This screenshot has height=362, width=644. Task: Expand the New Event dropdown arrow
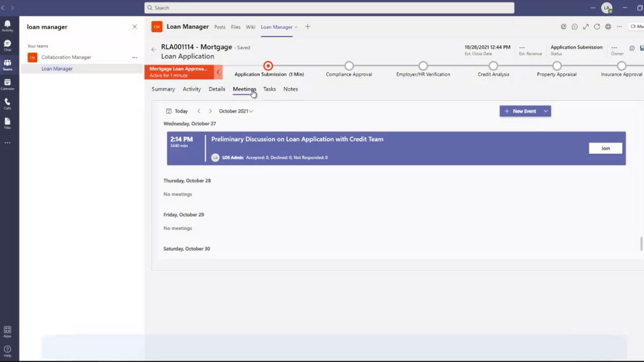(x=546, y=111)
